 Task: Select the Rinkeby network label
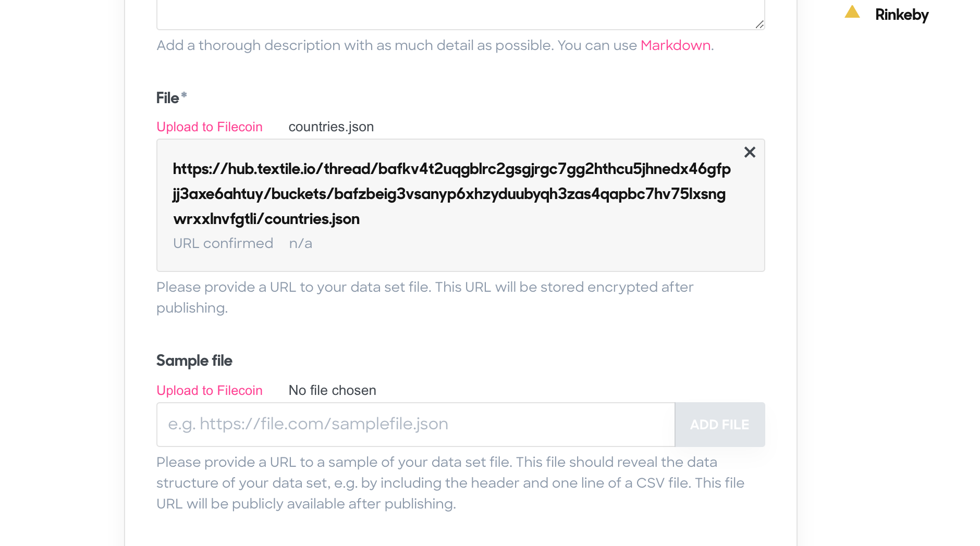pos(902,15)
